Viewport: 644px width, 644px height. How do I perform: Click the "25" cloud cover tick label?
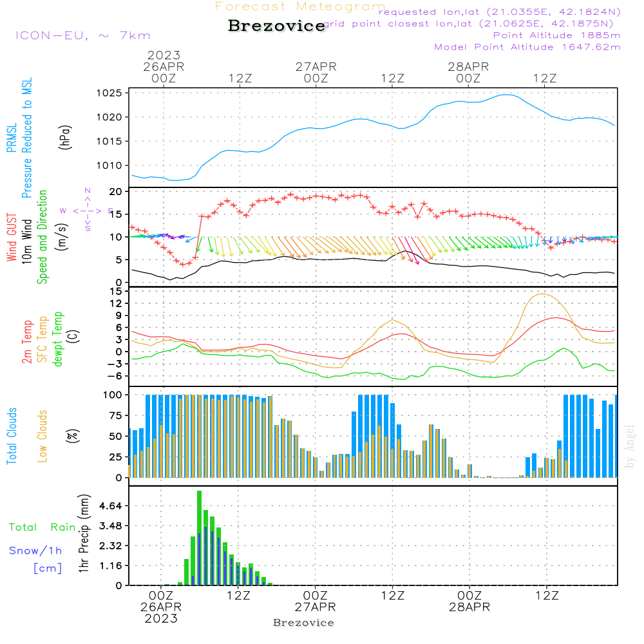(x=116, y=457)
